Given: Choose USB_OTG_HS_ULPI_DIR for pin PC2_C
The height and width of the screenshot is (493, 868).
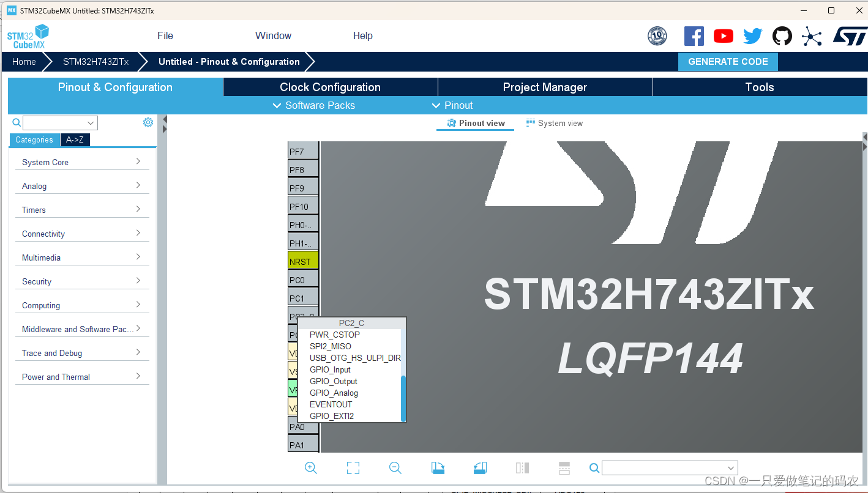Looking at the screenshot, I should point(349,358).
